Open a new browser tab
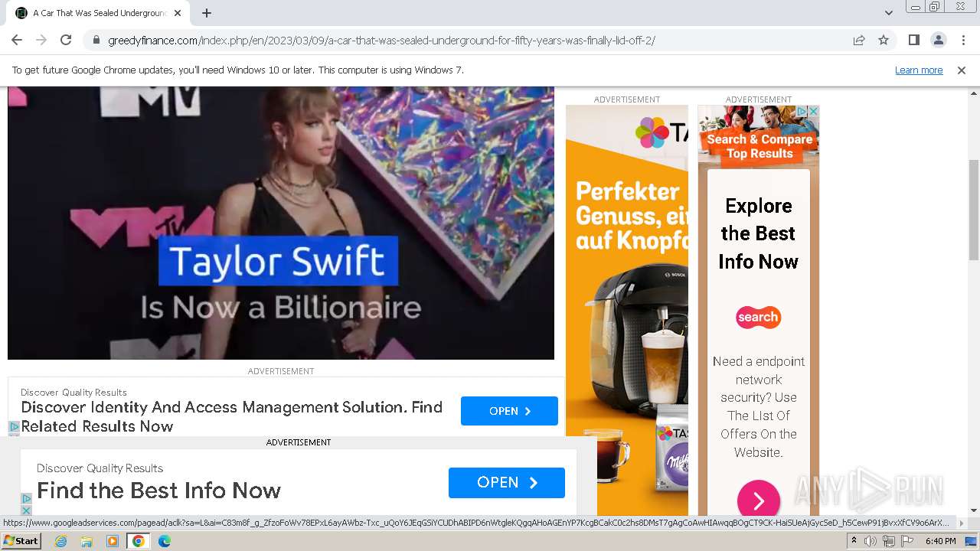This screenshot has width=980, height=551. click(207, 13)
